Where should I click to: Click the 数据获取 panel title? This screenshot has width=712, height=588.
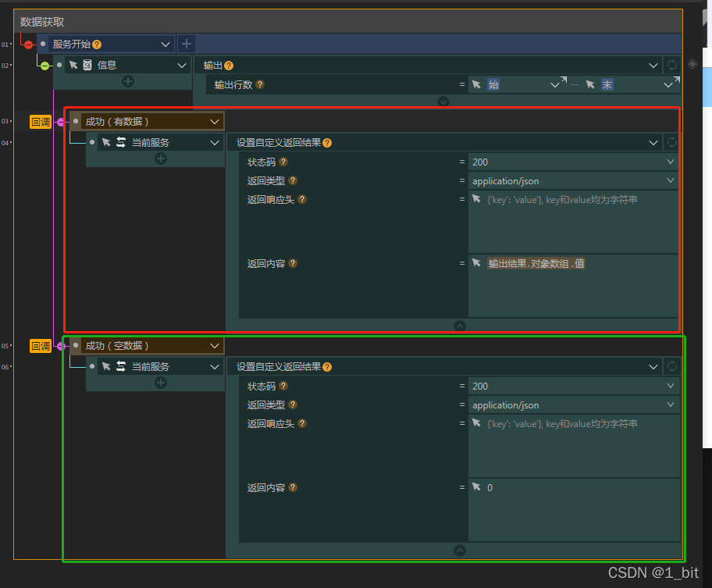coord(42,22)
